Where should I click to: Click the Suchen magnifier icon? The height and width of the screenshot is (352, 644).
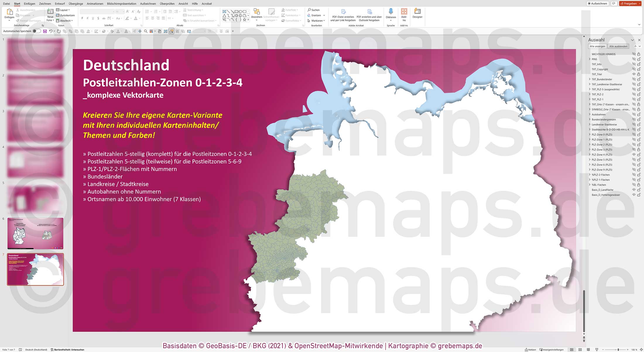(x=309, y=10)
